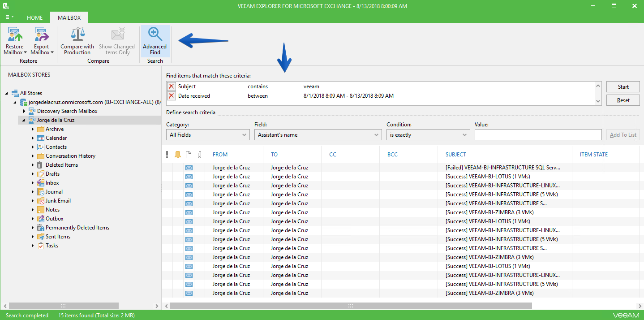Screen dimensions: 644x320
Task: Expand the Inbox folder tree node
Action: [x=33, y=183]
